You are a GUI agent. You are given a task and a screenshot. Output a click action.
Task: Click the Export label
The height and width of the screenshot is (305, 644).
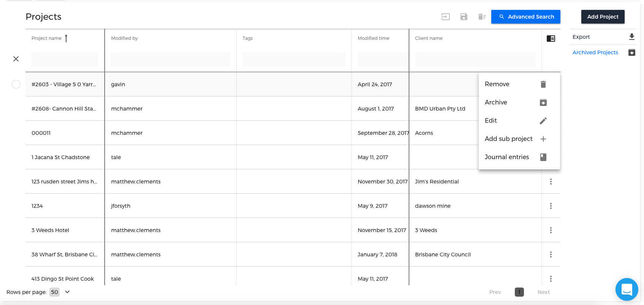pos(581,37)
